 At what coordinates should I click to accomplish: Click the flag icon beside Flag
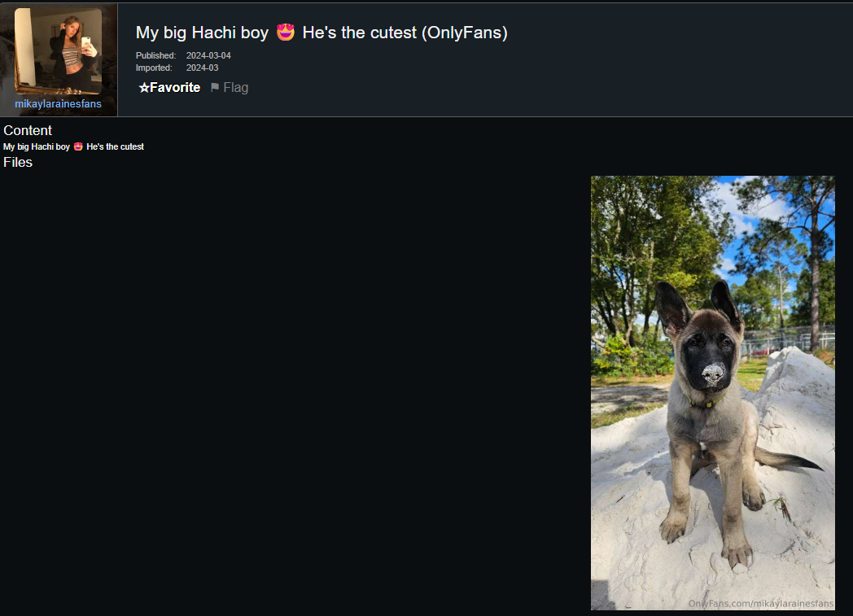click(x=215, y=87)
